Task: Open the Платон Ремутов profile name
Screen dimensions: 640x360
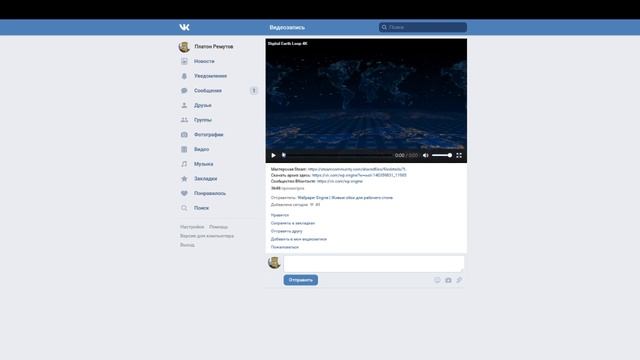Action: coord(213,47)
